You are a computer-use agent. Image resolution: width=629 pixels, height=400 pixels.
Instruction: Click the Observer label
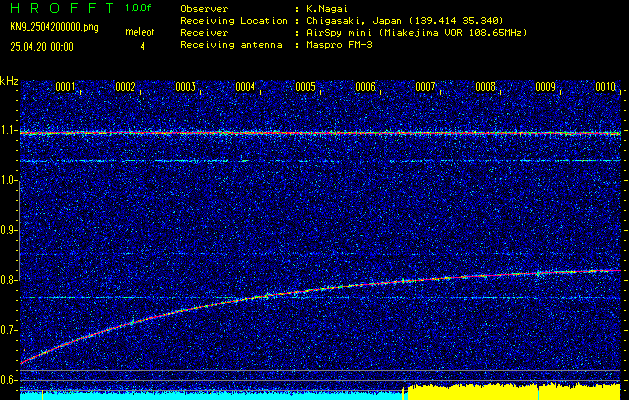pyautogui.click(x=204, y=8)
